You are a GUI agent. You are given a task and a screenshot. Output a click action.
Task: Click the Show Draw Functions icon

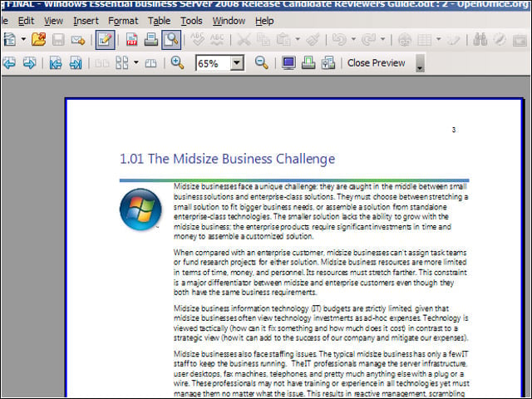pos(454,40)
